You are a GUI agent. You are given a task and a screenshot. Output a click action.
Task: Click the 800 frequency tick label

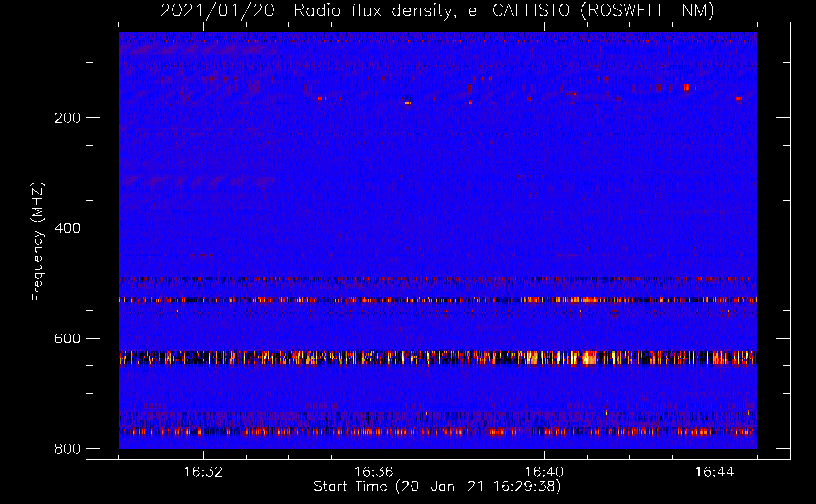click(68, 449)
